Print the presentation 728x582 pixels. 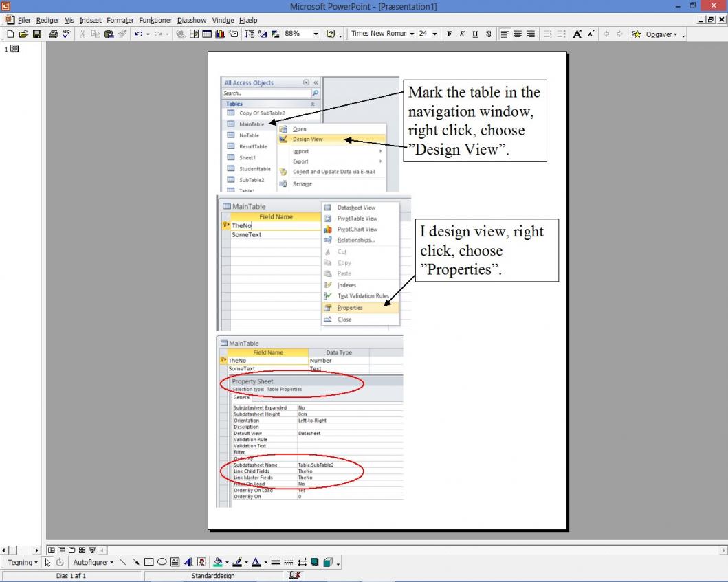(x=54, y=34)
